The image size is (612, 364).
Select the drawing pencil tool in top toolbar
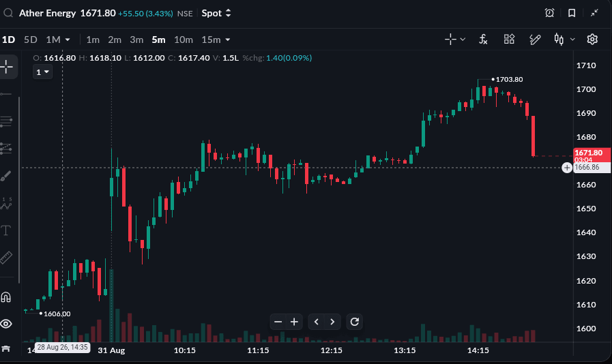[x=535, y=40]
